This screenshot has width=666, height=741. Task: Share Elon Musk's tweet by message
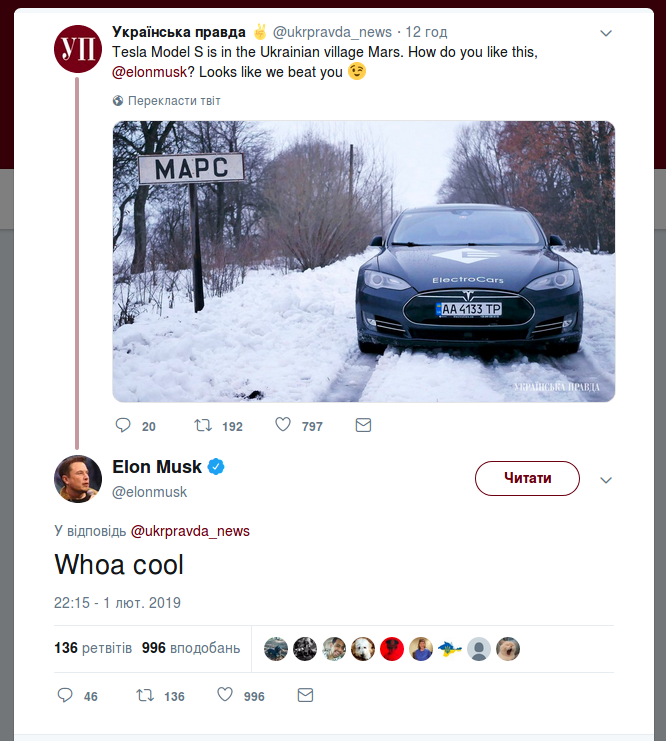[x=305, y=695]
